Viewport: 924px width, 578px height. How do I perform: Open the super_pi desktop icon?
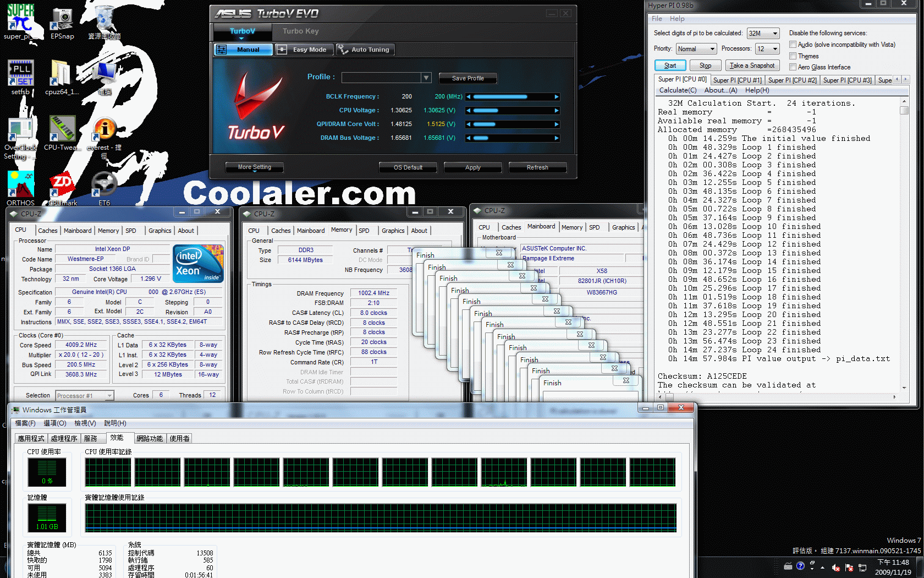coord(20,20)
